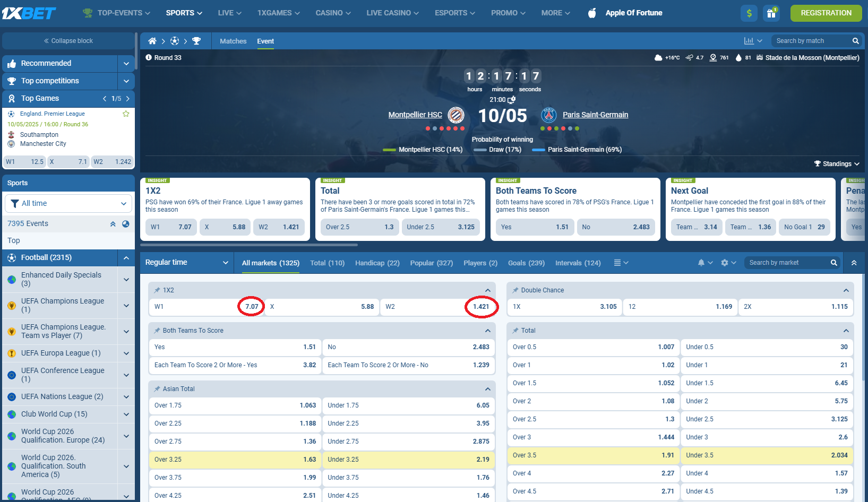Screen dimensions: 868x502
Task: Expand Club World Cup
Action: (x=126, y=414)
